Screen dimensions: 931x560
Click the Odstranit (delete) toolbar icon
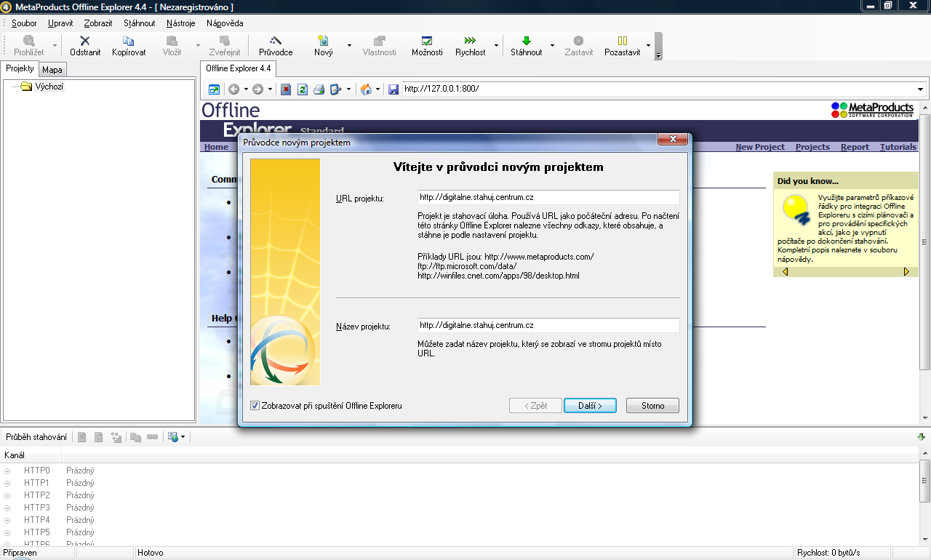tap(85, 41)
